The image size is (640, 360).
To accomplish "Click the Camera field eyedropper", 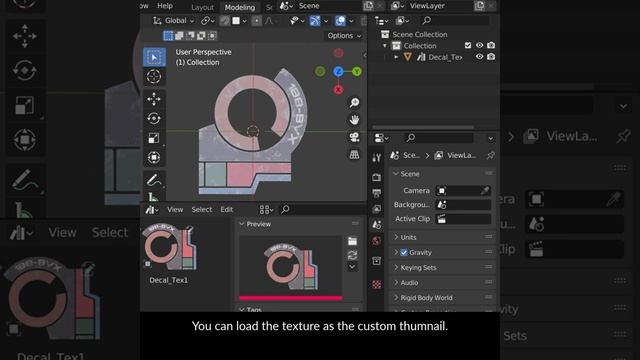I will pos(484,191).
